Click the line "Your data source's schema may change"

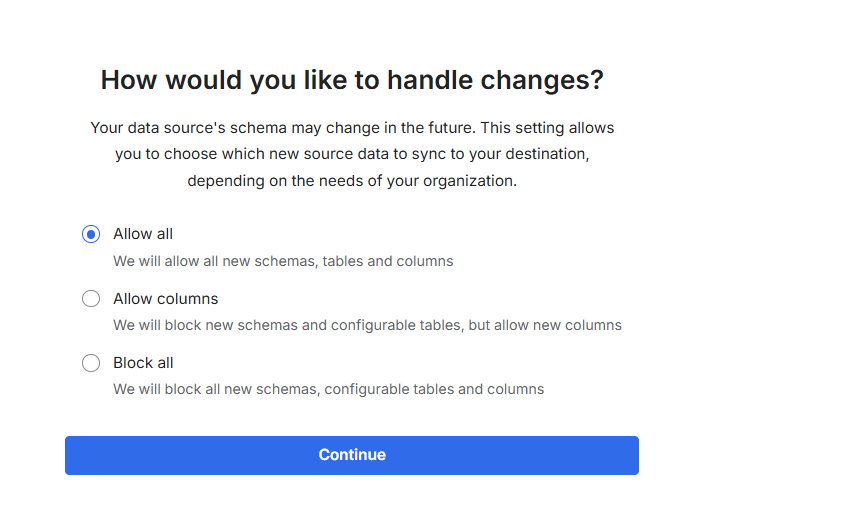352,128
